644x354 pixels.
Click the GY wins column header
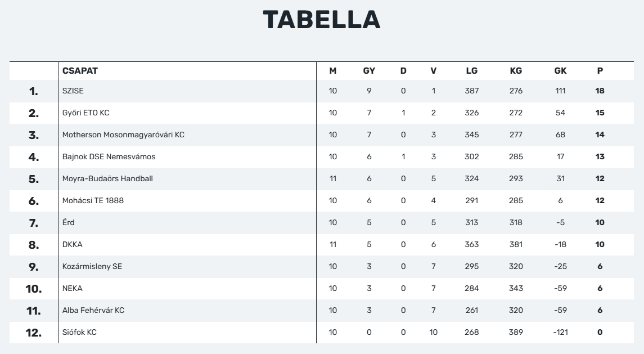pos(369,71)
